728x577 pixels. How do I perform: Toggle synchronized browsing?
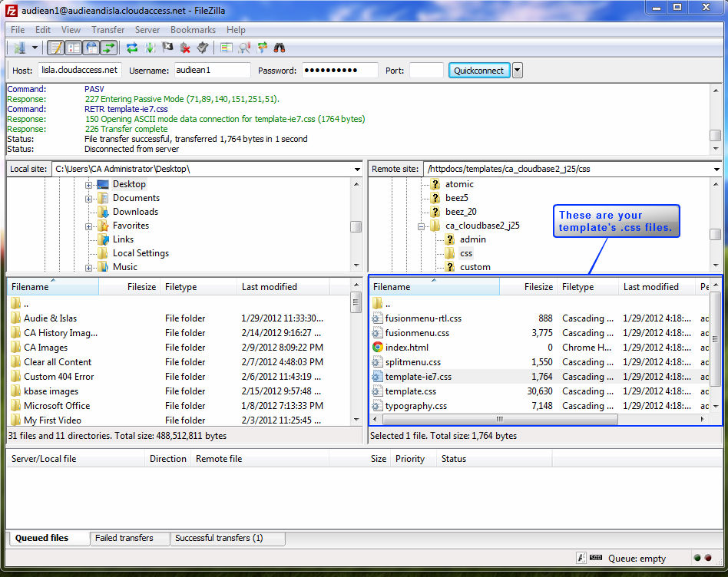click(262, 48)
